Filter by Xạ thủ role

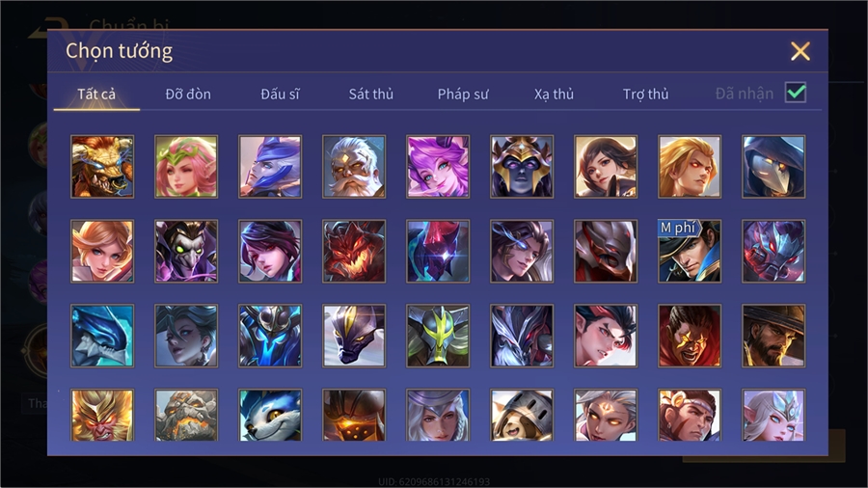point(554,95)
